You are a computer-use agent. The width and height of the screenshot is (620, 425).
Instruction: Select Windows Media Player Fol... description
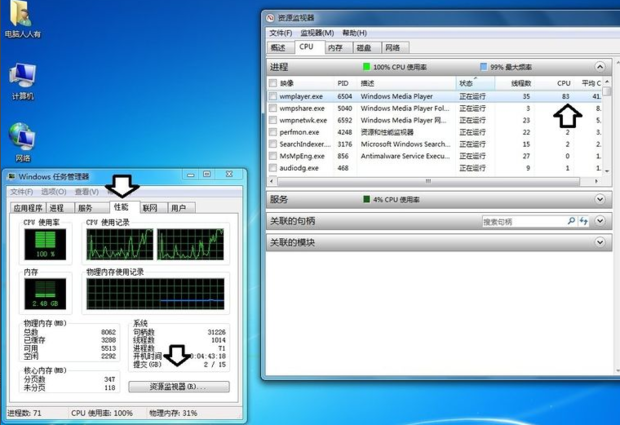pos(405,108)
